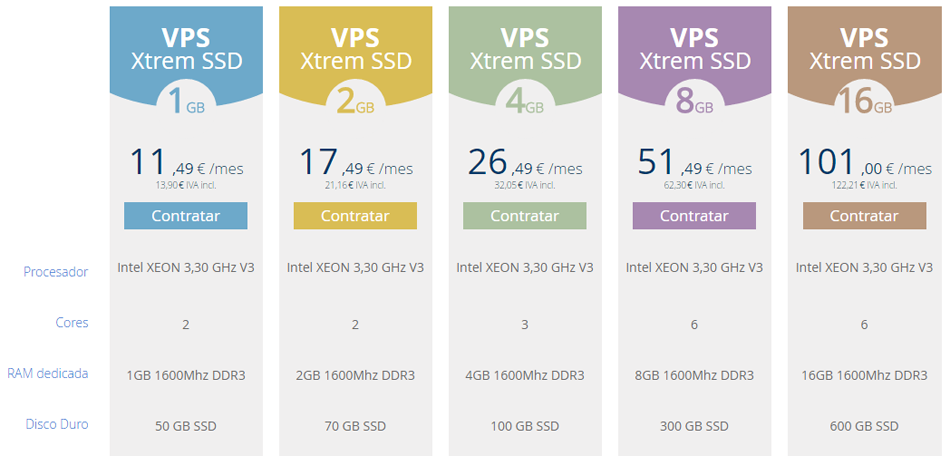Click the 101,00 € /mes price
This screenshot has height=456, width=950.
[864, 163]
